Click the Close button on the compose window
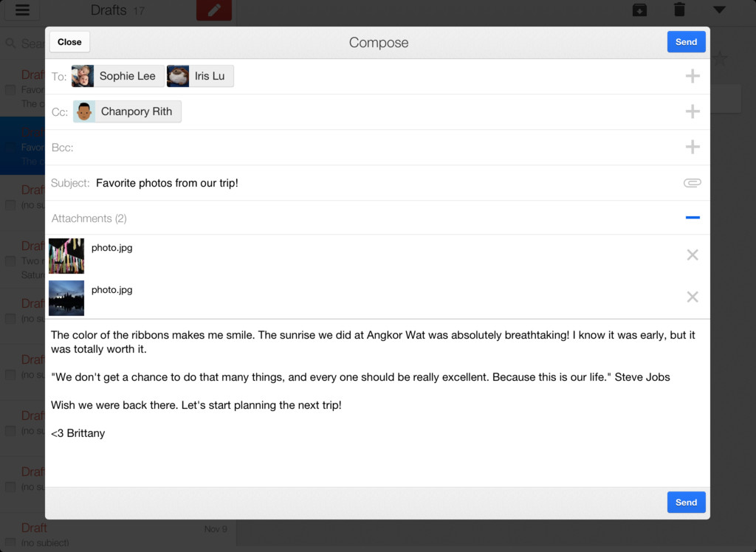The image size is (756, 552). pos(69,42)
